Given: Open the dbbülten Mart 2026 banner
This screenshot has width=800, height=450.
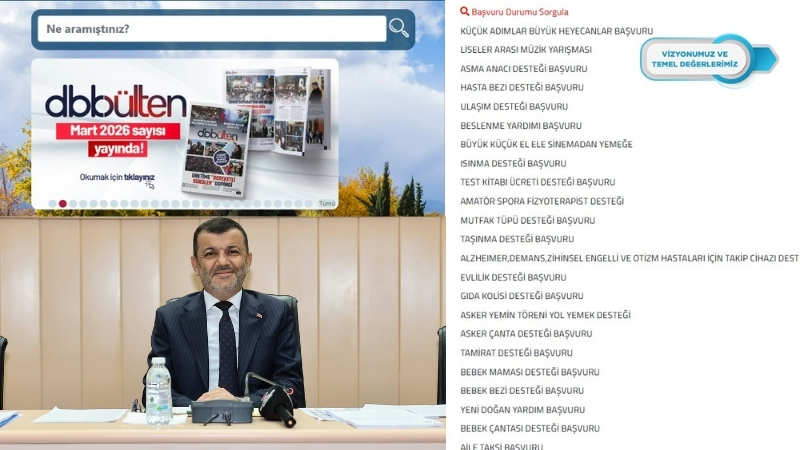Looking at the screenshot, I should 185,134.
